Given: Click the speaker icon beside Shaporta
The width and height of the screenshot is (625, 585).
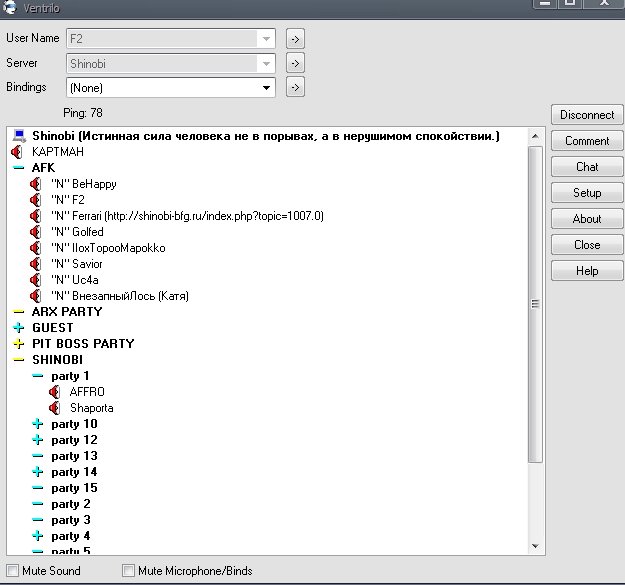Looking at the screenshot, I should [x=54, y=408].
